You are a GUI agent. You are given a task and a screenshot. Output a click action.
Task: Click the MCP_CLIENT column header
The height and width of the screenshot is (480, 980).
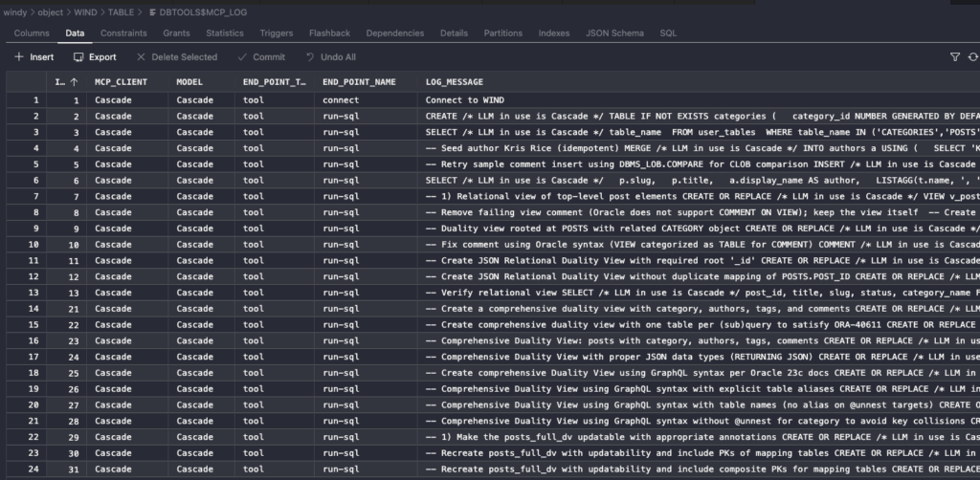[121, 82]
